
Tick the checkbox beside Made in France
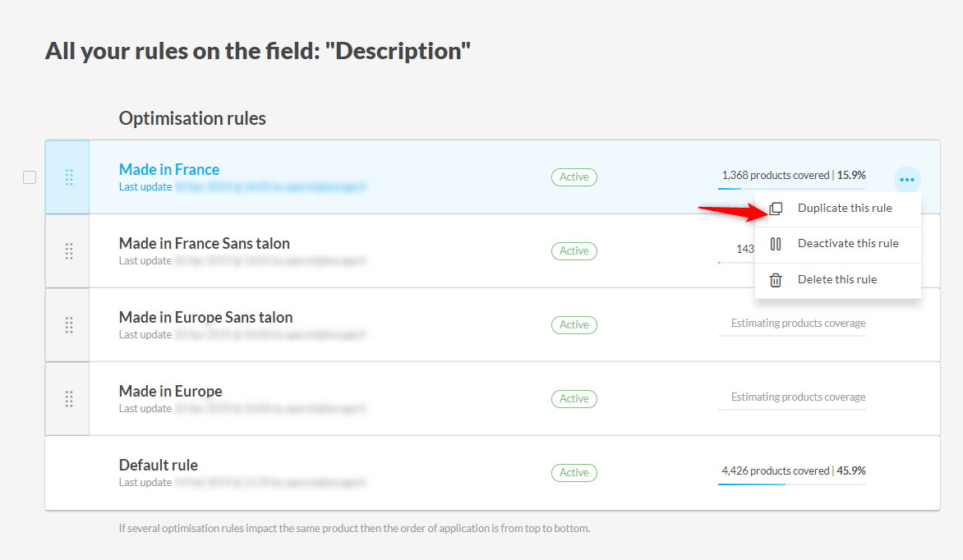click(x=30, y=177)
